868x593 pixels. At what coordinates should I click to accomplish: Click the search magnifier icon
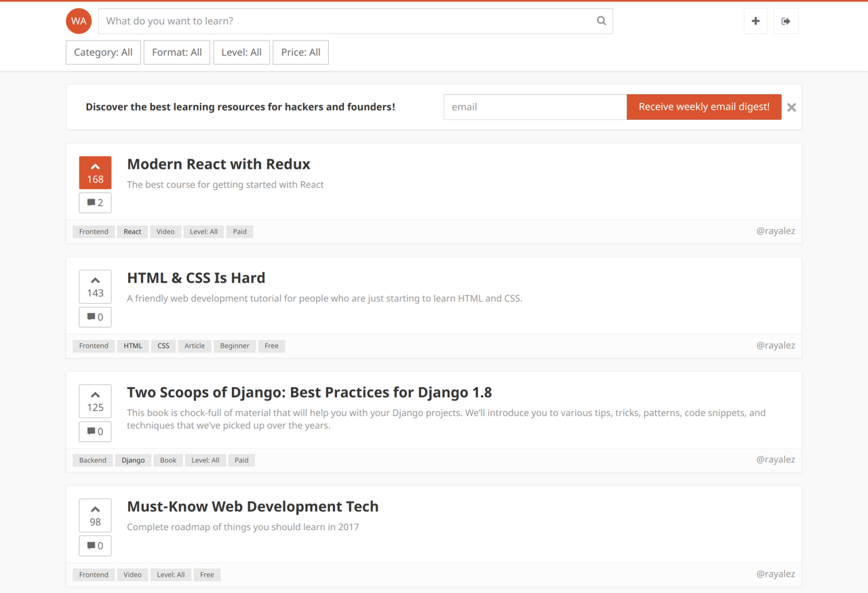(601, 21)
